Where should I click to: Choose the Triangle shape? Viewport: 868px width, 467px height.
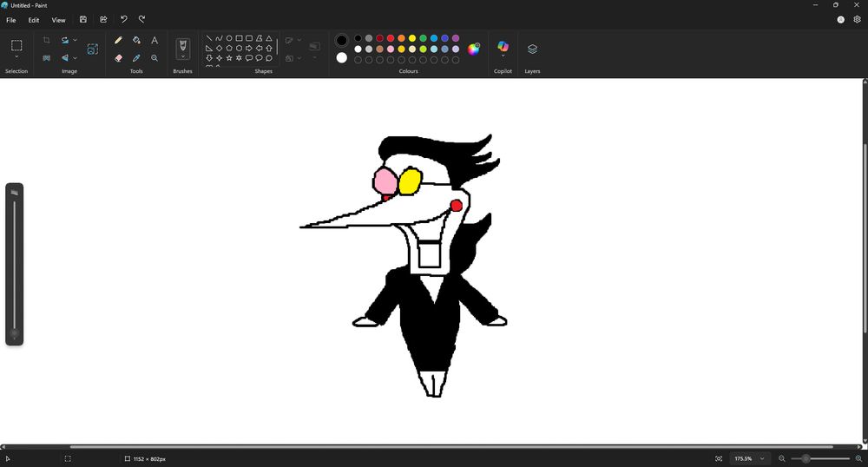[x=269, y=38]
